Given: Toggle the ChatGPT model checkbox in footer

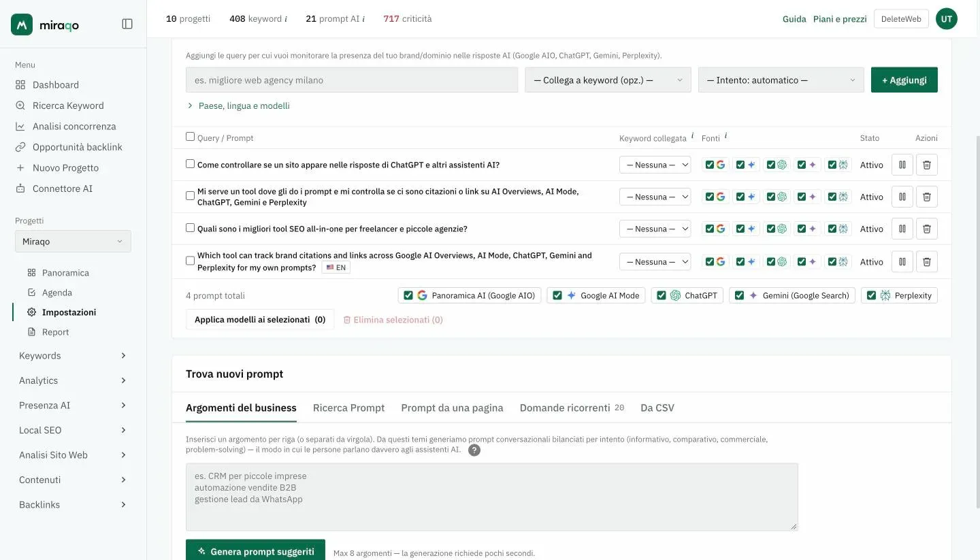Looking at the screenshot, I should tap(661, 295).
